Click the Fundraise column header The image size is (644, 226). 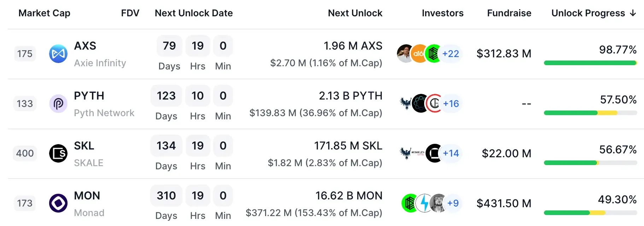pyautogui.click(x=509, y=13)
